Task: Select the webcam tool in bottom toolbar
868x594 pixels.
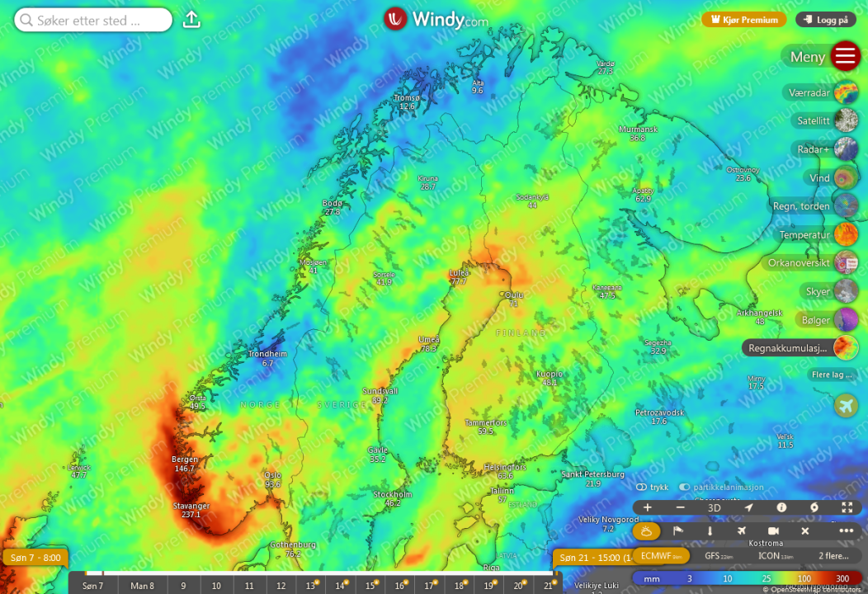Action: [773, 530]
